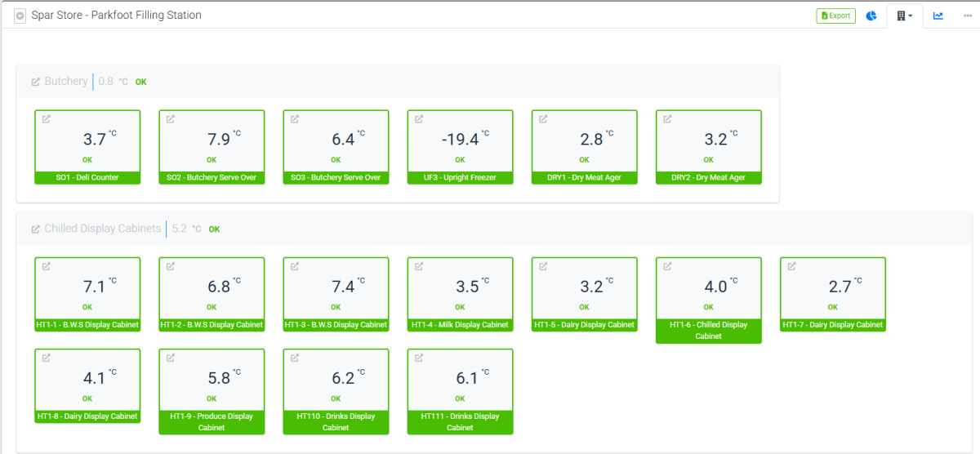Select the Butchery group heading
This screenshot has height=454, width=980.
tap(66, 82)
